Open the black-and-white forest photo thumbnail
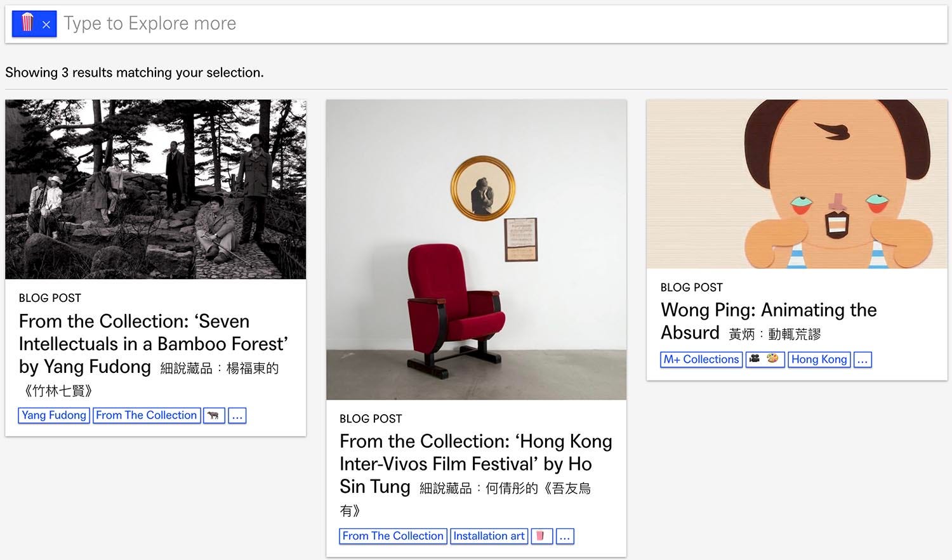The image size is (952, 560). click(x=155, y=189)
